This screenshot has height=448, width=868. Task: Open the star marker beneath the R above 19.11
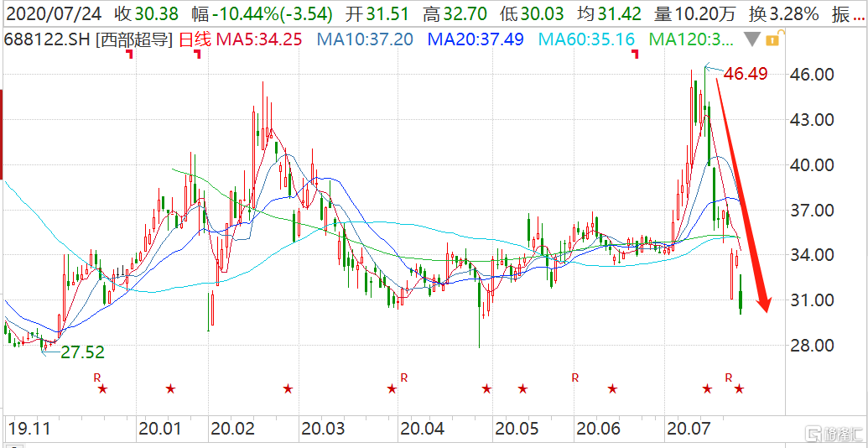pos(103,388)
